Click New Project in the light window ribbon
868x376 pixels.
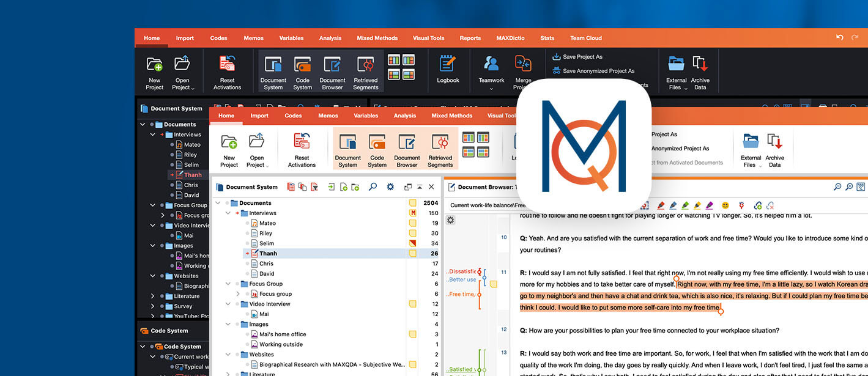pyautogui.click(x=229, y=150)
